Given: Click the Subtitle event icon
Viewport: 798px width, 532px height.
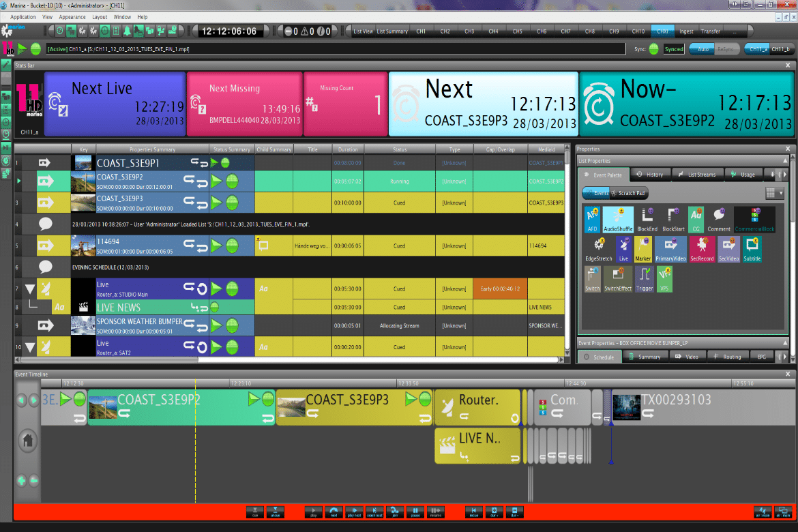Looking at the screenshot, I should click(752, 250).
